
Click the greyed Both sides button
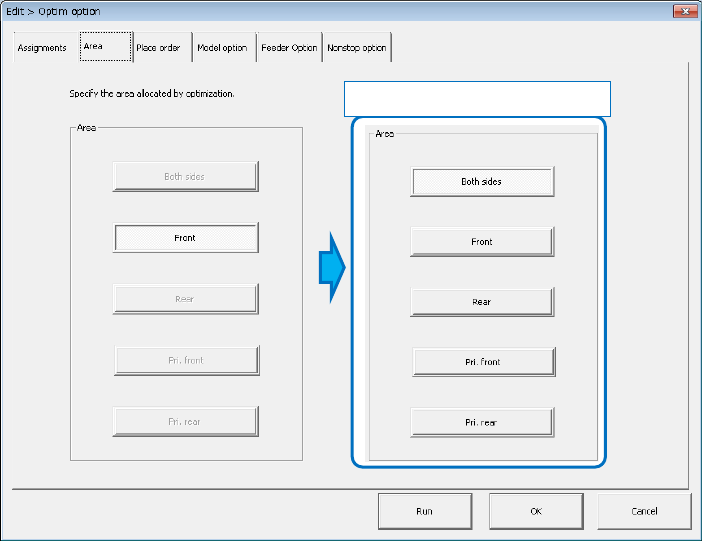pos(185,176)
